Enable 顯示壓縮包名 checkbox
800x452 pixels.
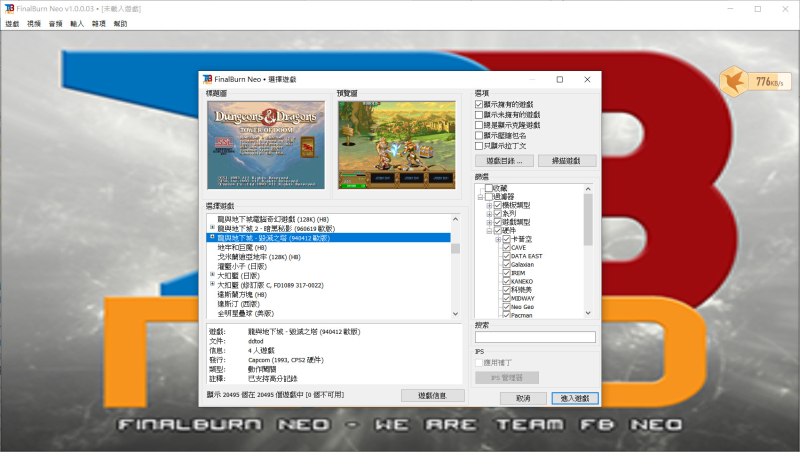tap(479, 135)
